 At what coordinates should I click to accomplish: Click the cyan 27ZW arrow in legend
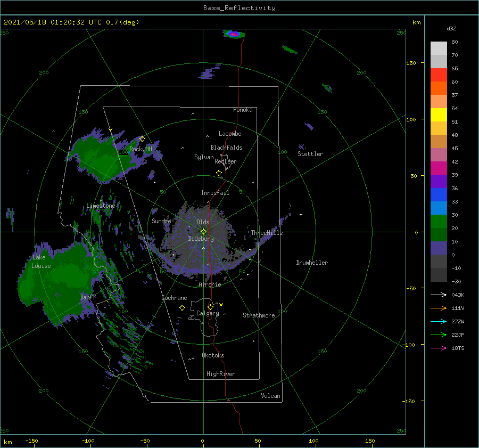coord(439,321)
